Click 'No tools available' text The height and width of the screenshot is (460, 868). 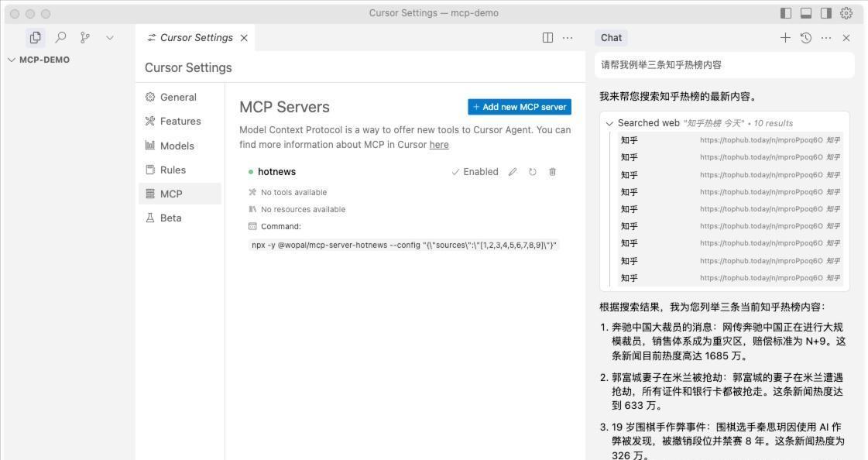click(x=294, y=193)
